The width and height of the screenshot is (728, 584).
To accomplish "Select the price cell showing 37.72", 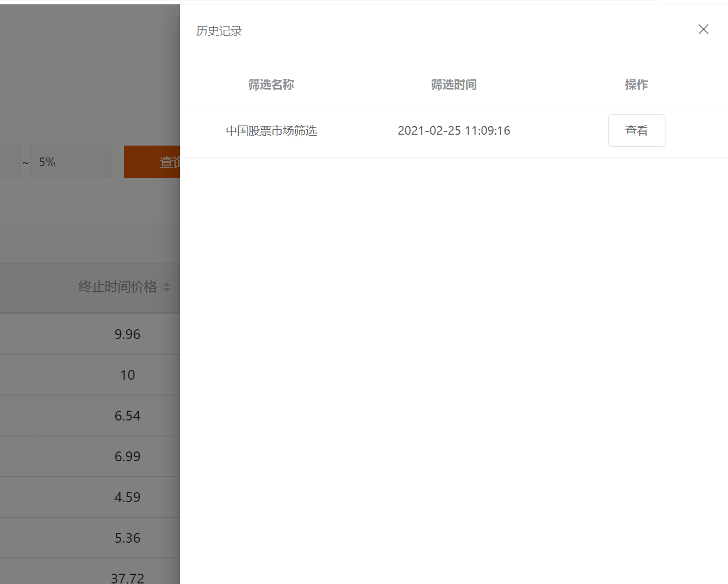I will pyautogui.click(x=127, y=577).
